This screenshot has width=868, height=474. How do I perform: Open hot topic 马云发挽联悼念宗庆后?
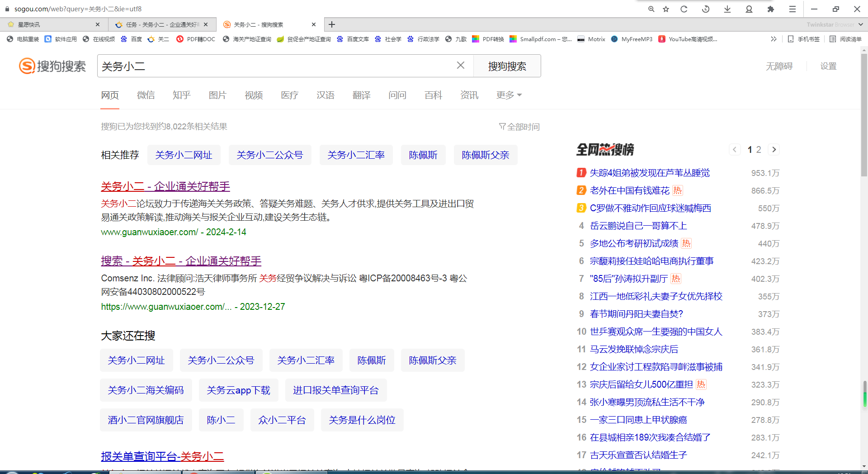click(x=634, y=349)
